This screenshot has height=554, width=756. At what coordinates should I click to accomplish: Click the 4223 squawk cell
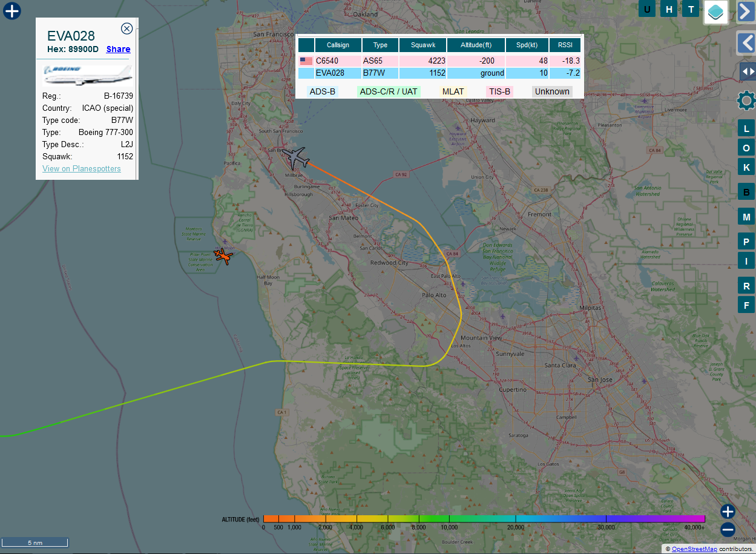pos(422,61)
